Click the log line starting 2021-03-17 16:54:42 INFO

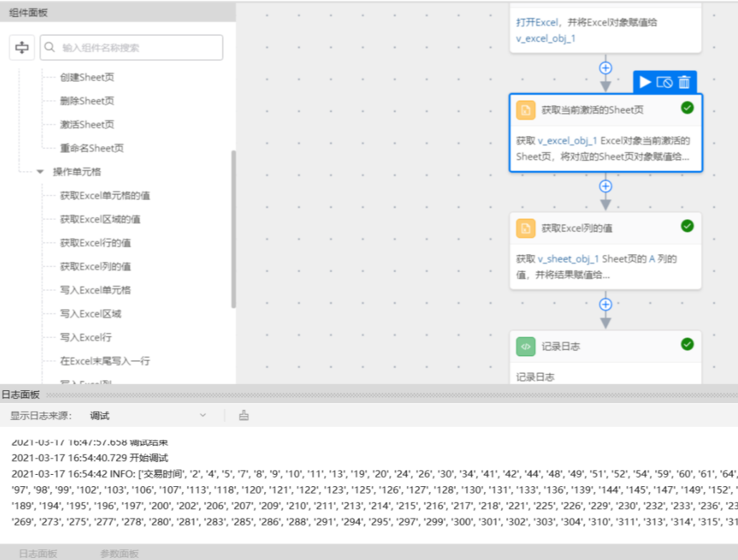tap(374, 474)
